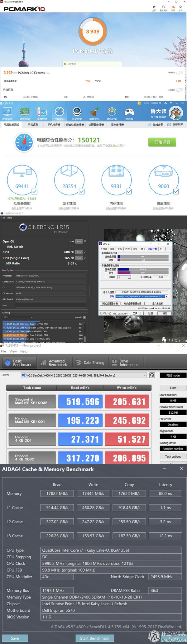Enable the 线程数 checkbox in CPU-Z

click(106, 277)
